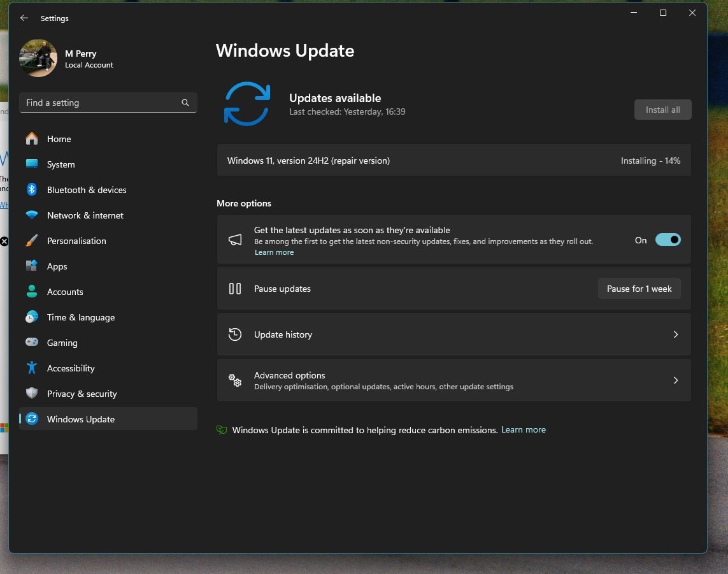Click the Gaming controller icon

click(x=32, y=342)
